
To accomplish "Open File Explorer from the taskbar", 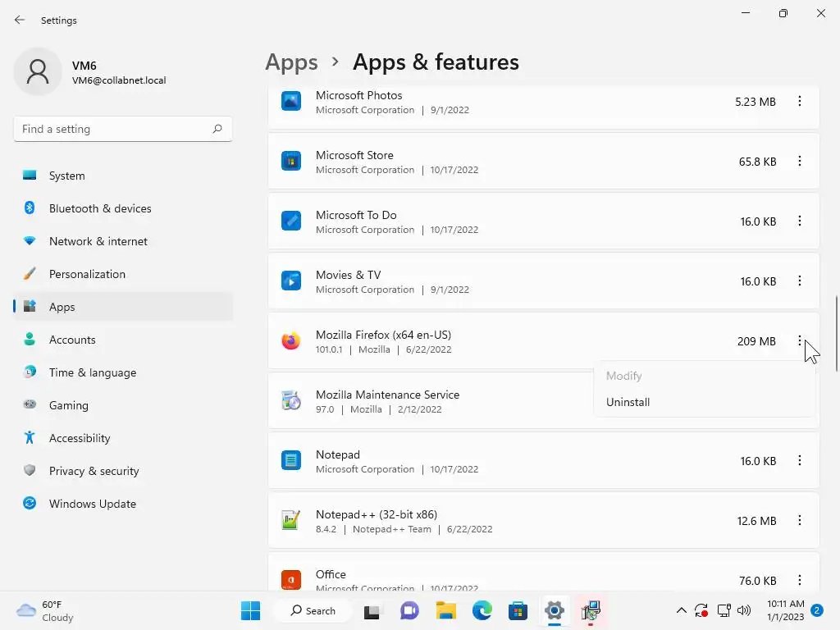I will (445, 610).
